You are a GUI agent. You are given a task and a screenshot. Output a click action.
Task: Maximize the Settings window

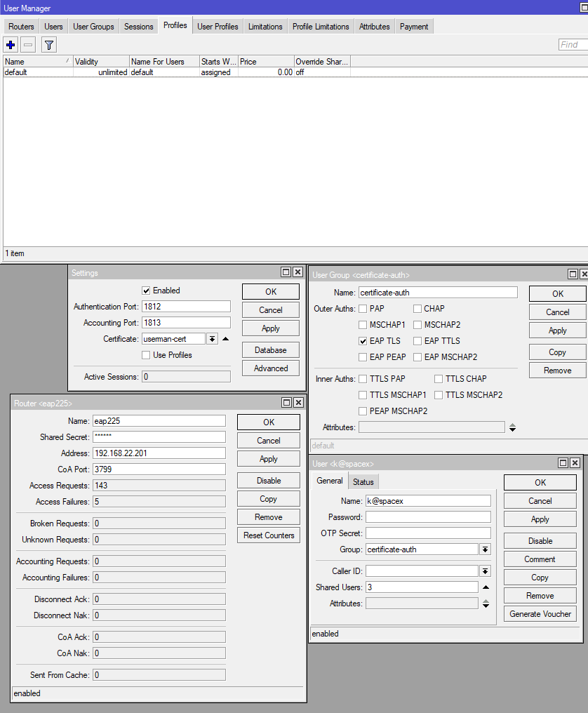pyautogui.click(x=286, y=272)
